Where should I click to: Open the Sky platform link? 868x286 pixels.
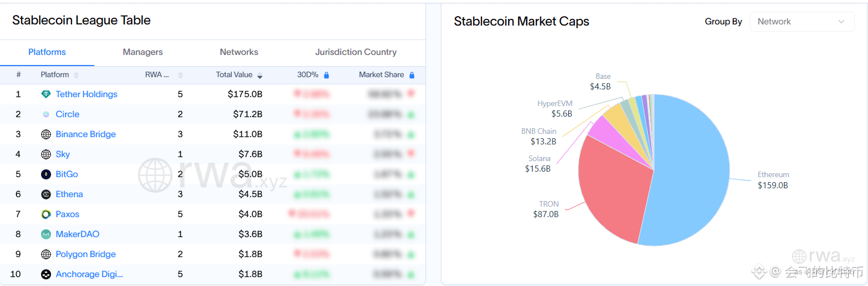(63, 154)
